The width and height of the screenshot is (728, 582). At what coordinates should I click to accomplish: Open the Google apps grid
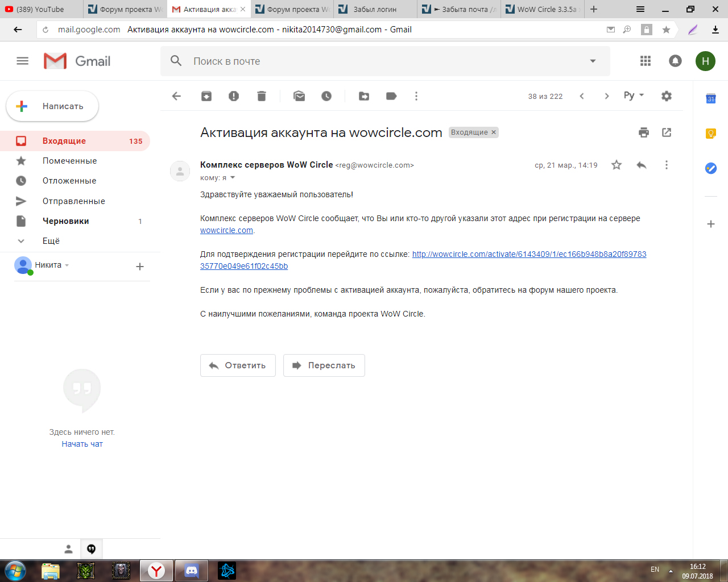(x=646, y=61)
